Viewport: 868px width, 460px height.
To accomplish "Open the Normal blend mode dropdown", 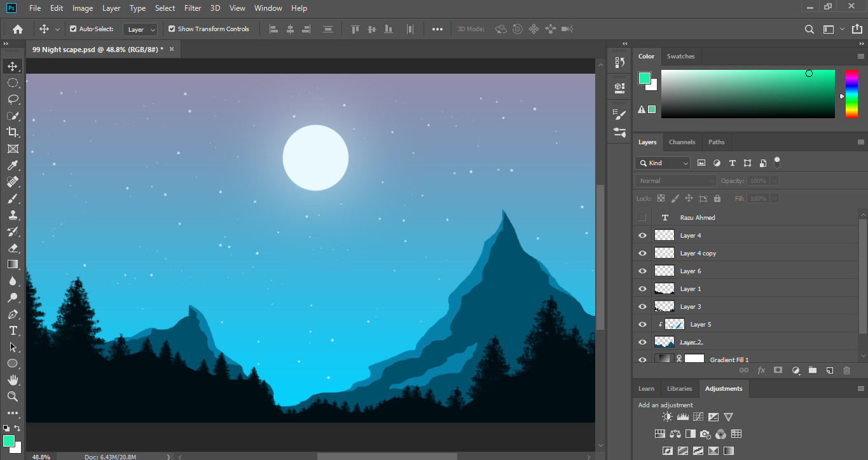I will point(675,181).
